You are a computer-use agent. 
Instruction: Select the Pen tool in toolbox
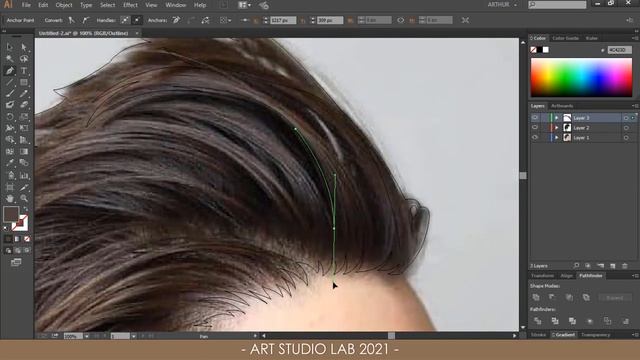tap(9, 71)
